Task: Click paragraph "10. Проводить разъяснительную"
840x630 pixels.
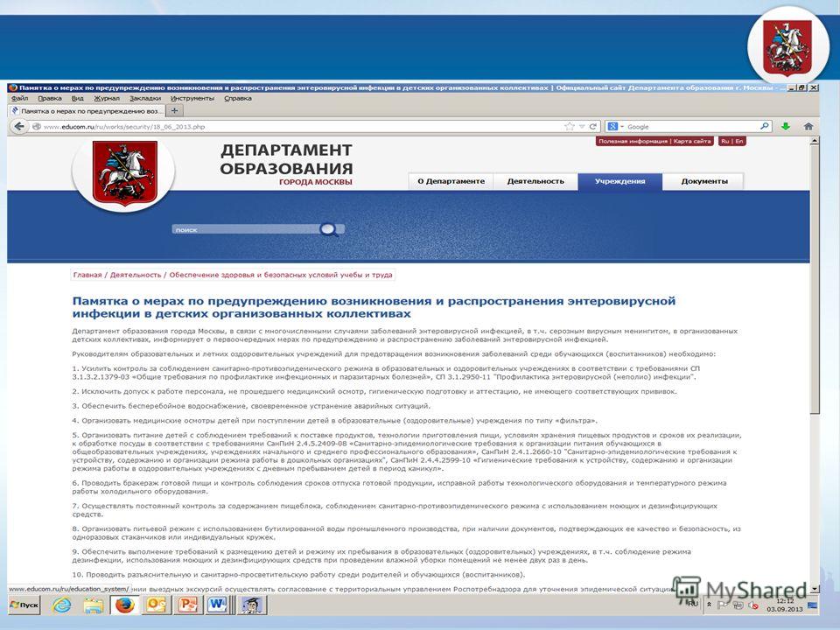Action: pos(299,575)
